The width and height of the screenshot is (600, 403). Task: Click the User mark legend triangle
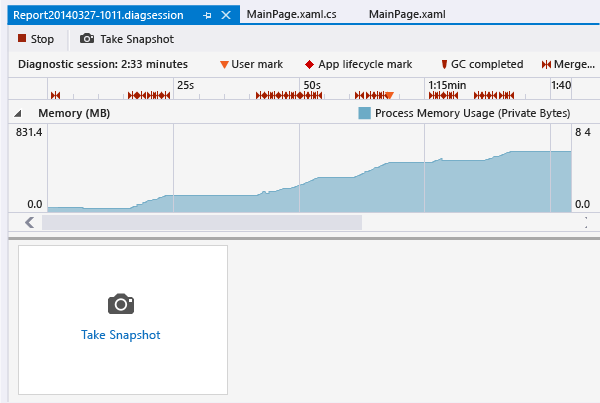tap(224, 65)
